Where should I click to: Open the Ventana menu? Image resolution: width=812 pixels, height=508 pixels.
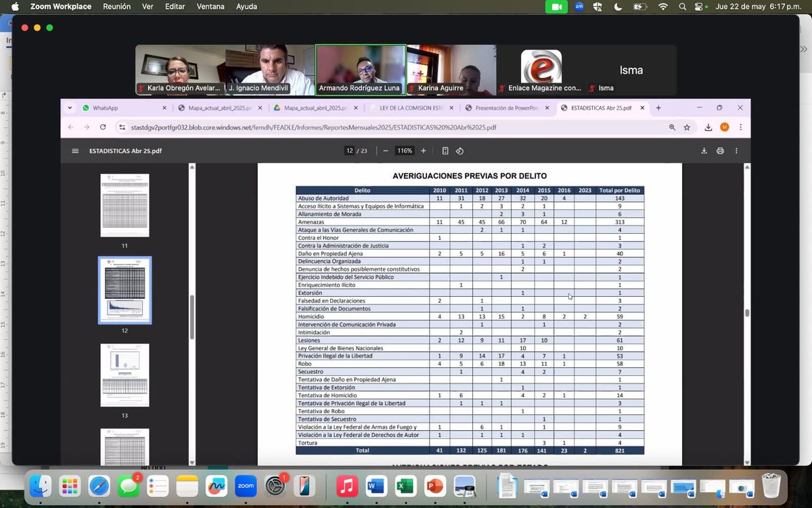pyautogui.click(x=211, y=7)
